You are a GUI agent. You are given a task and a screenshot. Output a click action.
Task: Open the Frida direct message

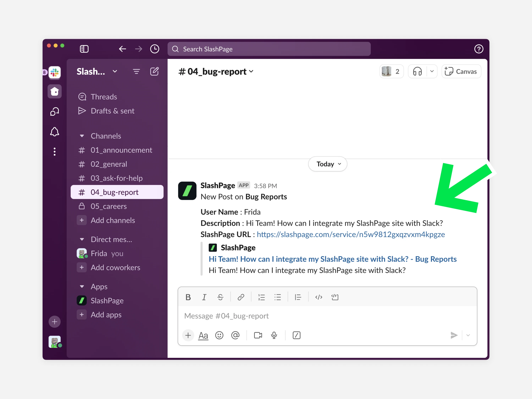coord(117,253)
